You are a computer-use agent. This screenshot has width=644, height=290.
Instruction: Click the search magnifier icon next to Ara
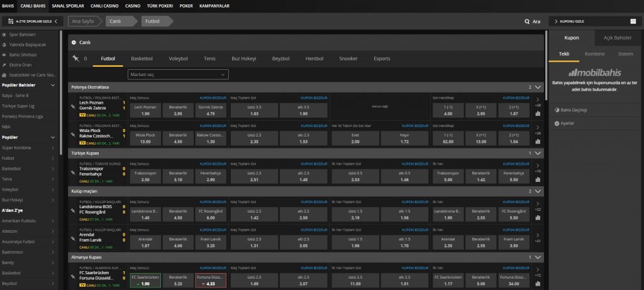point(527,22)
